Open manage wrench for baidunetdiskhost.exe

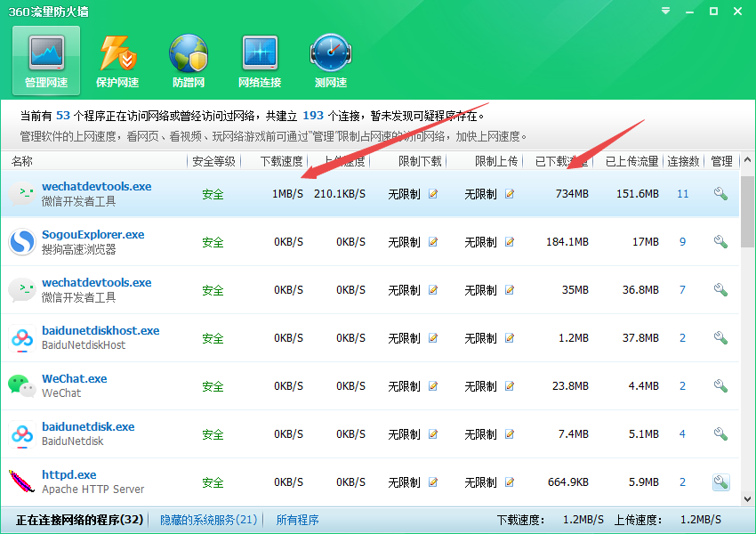point(720,337)
